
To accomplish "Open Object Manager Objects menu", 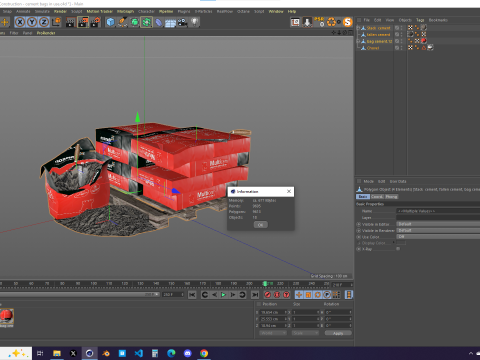I will coord(405,20).
